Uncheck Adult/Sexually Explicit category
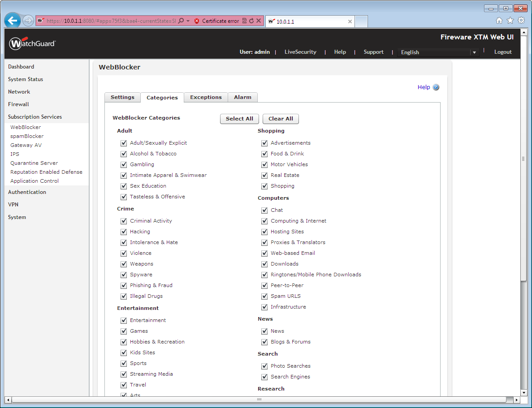The image size is (532, 408). (124, 143)
